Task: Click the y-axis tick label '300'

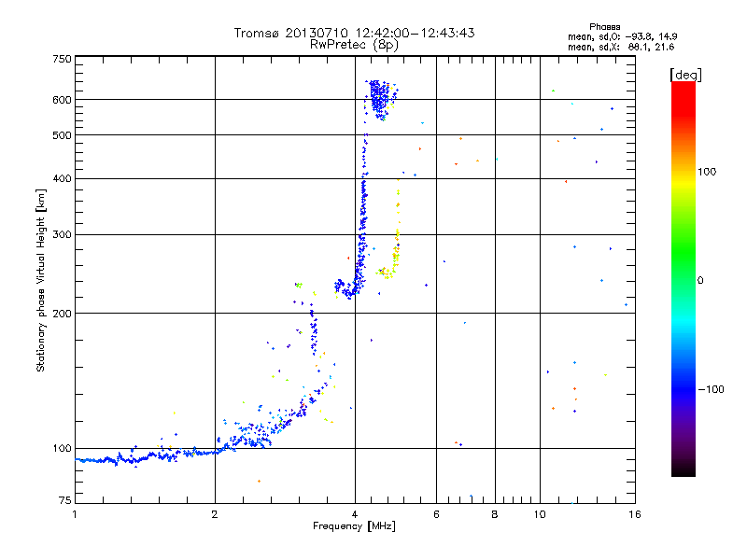Action: (63, 234)
